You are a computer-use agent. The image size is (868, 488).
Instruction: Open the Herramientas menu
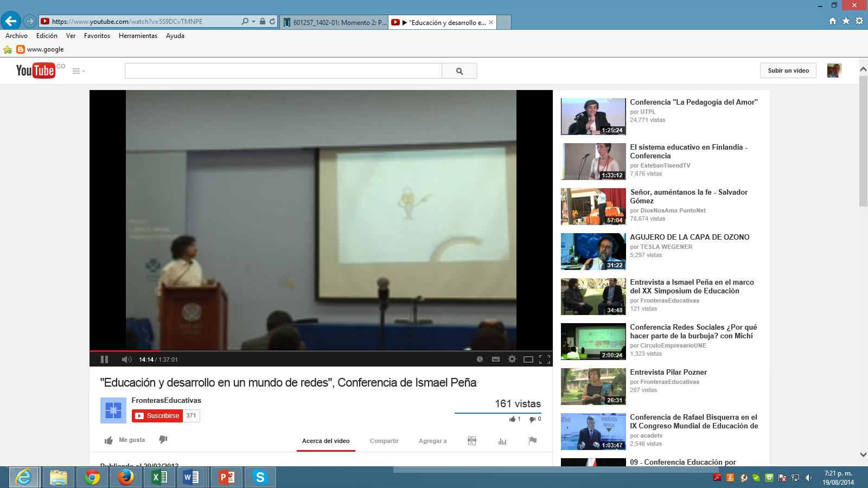[138, 36]
